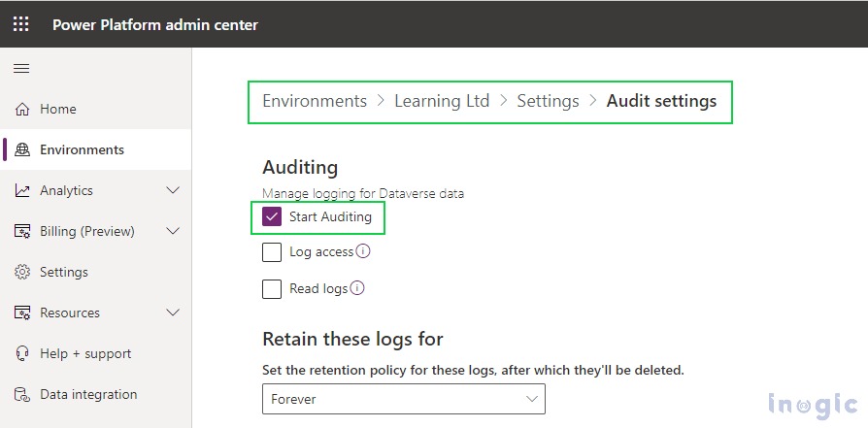Go to Learning Ltd breadcrumb link
868x428 pixels.
pyautogui.click(x=442, y=101)
